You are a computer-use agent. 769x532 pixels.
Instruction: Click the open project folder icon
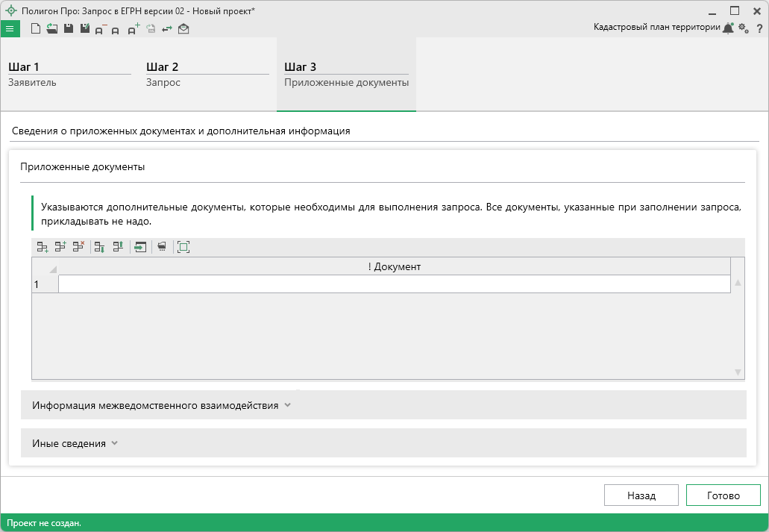tap(51, 29)
